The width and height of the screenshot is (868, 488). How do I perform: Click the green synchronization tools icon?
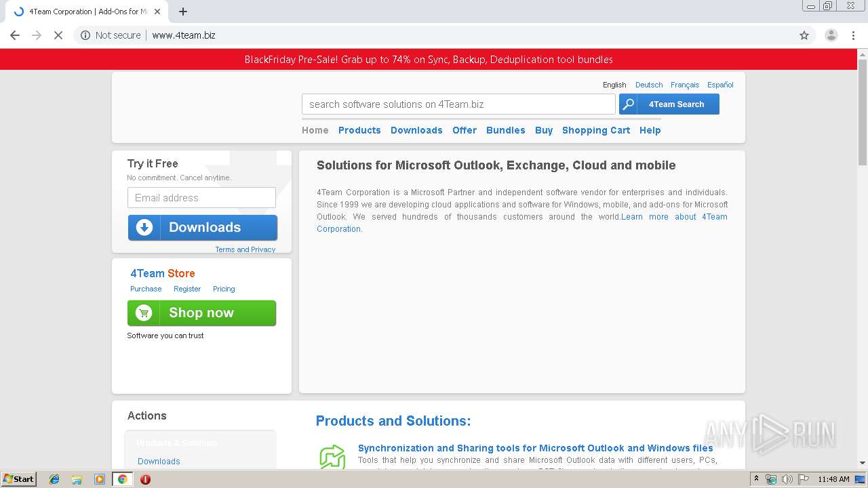pyautogui.click(x=332, y=456)
